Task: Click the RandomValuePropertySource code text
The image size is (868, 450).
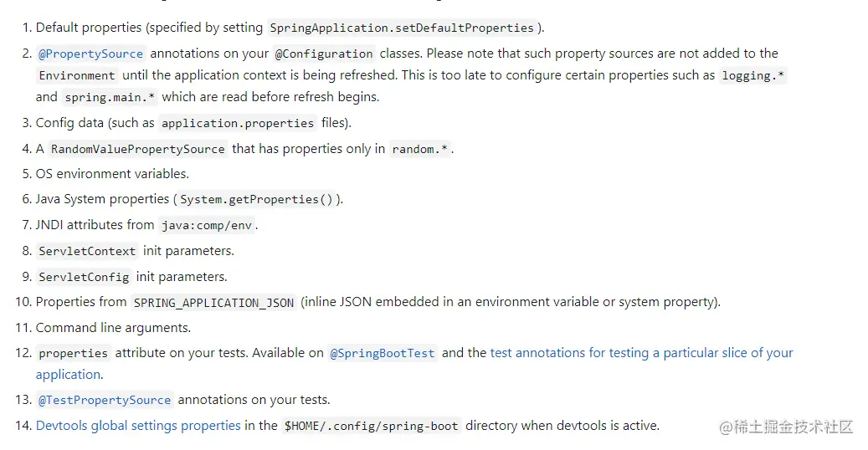Action: pyautogui.click(x=137, y=149)
